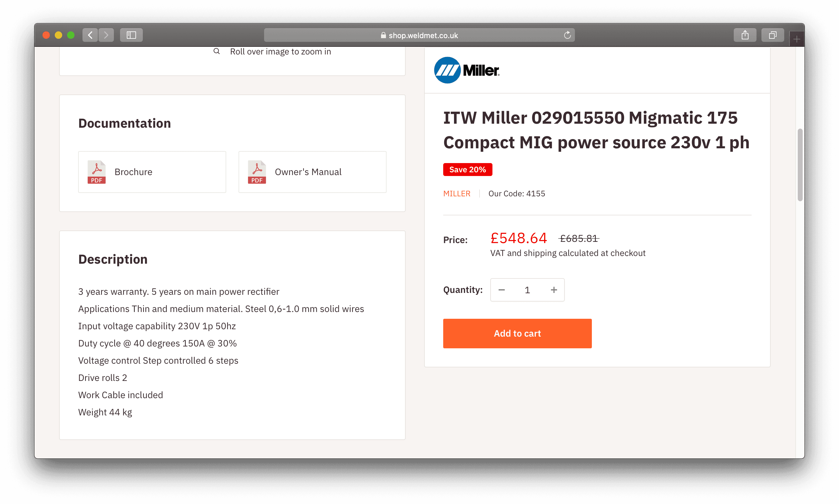Open a new tab with plus icon

[797, 39]
